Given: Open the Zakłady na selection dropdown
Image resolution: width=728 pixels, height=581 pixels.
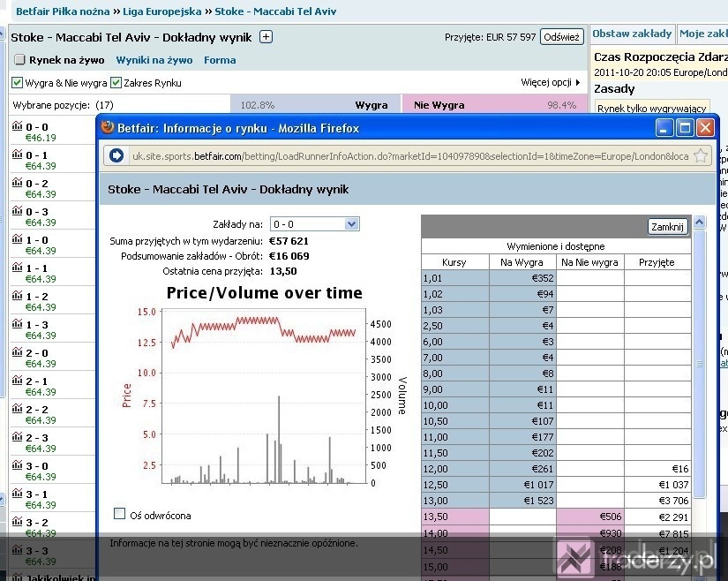Looking at the screenshot, I should click(314, 224).
